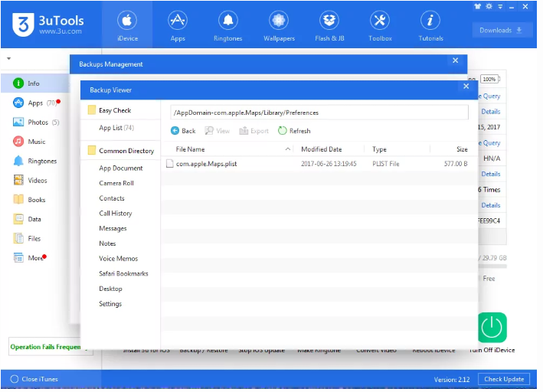543x392 pixels.
Task: Open the Flash & JB tab
Action: click(329, 26)
